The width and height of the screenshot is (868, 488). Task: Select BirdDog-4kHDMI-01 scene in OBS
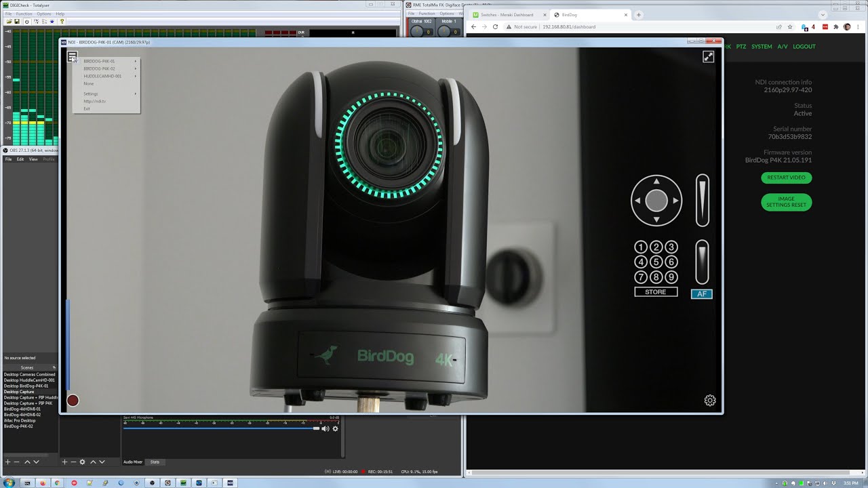click(22, 409)
